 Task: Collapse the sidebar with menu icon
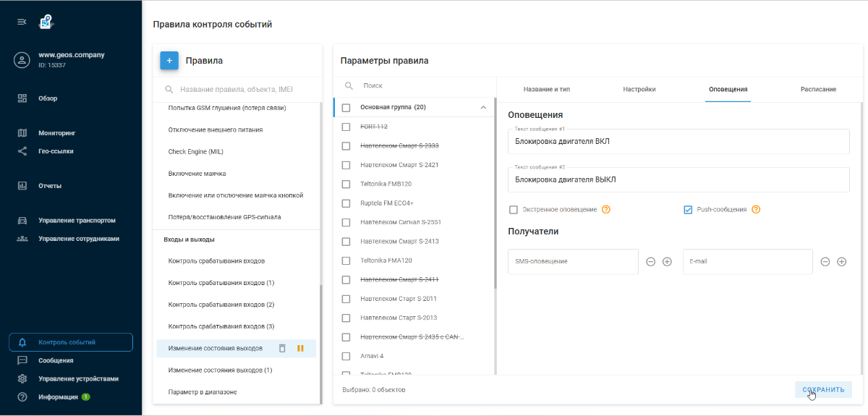click(22, 22)
